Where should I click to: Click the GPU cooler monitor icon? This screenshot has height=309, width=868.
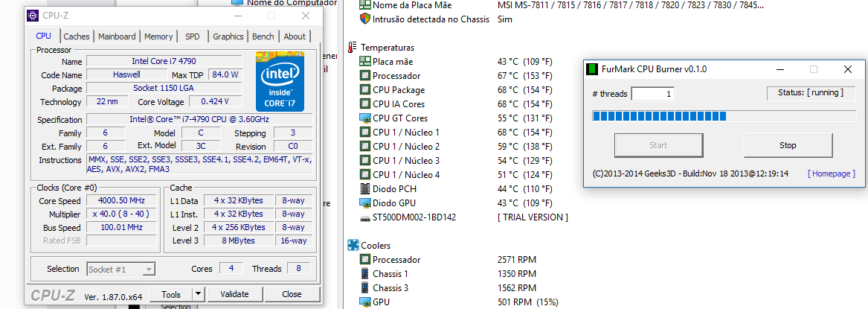(x=364, y=302)
